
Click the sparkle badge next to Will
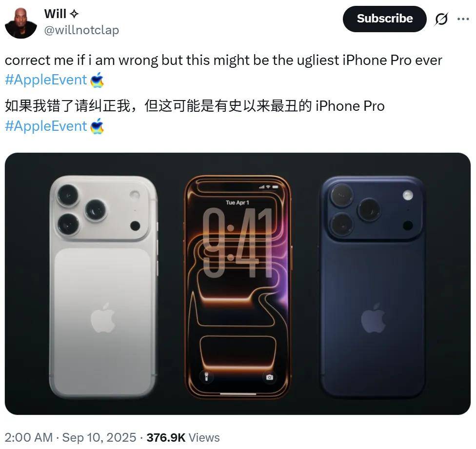click(74, 14)
